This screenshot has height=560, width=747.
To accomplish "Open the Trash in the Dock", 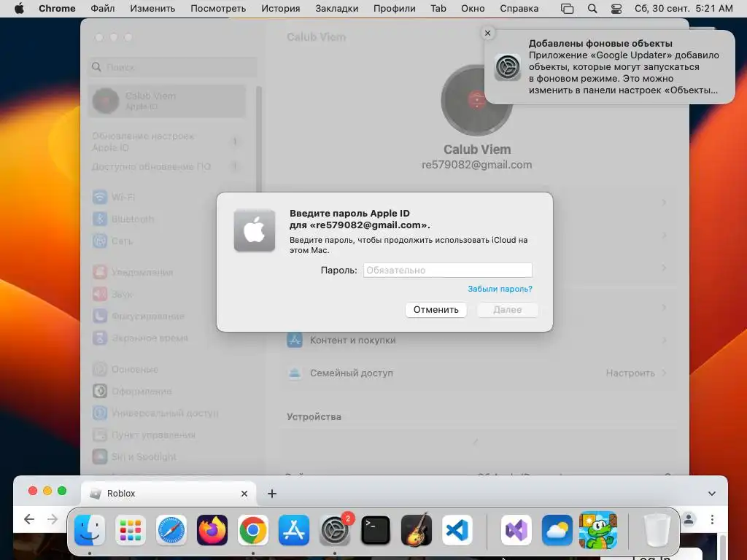I will click(657, 530).
